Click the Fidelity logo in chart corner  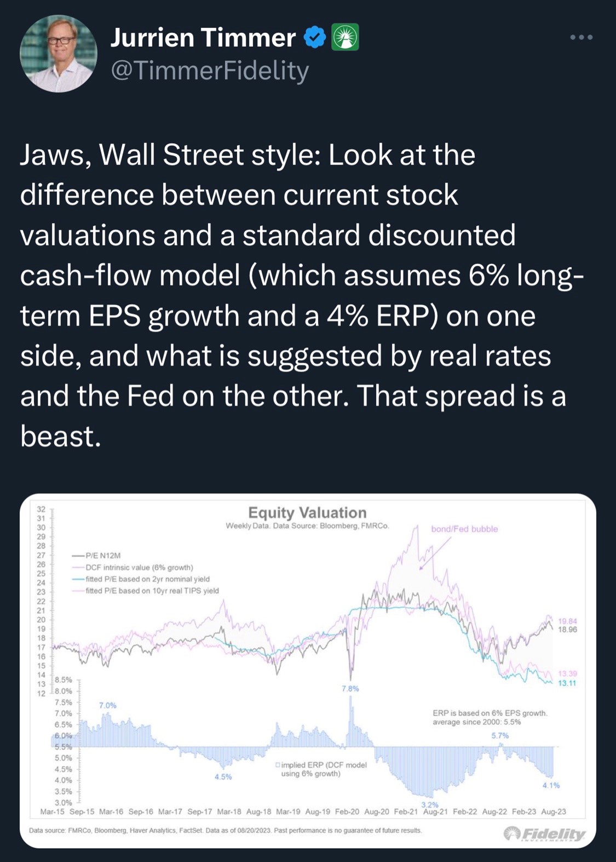click(544, 834)
